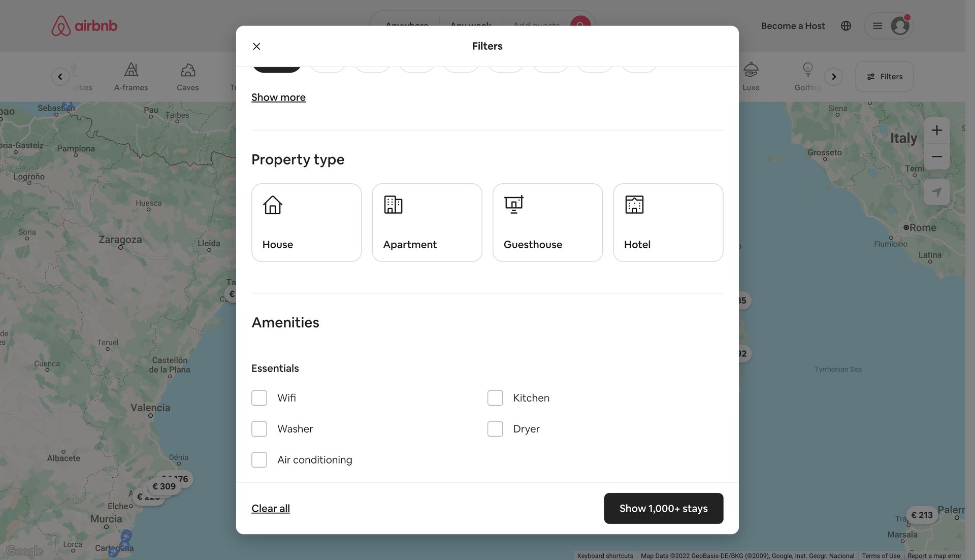Open the Anywhere search tab
975x560 pixels.
[x=405, y=25]
